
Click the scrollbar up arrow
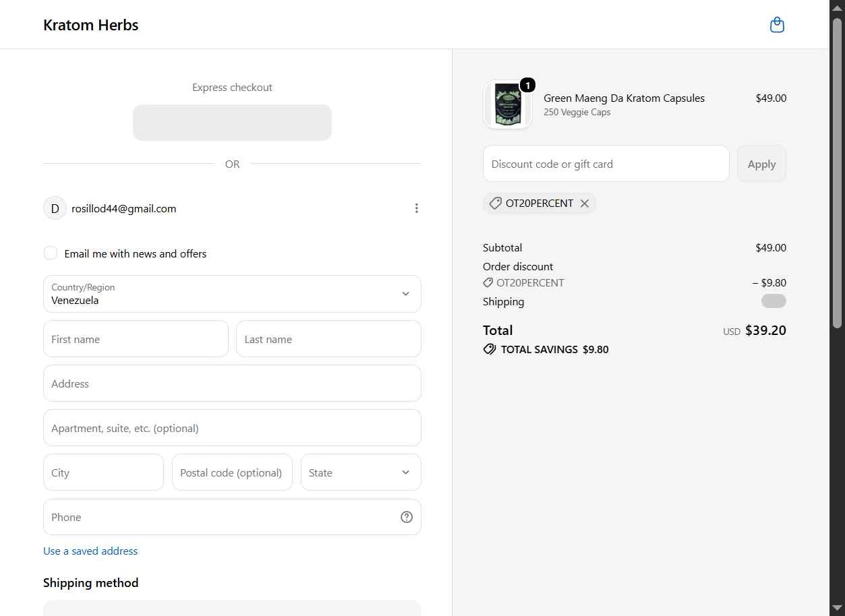838,7
